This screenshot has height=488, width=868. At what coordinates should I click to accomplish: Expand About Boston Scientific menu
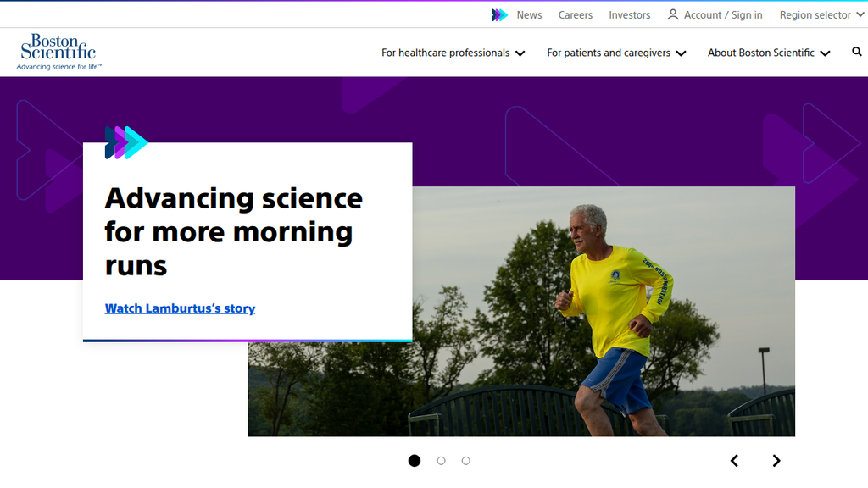(769, 53)
